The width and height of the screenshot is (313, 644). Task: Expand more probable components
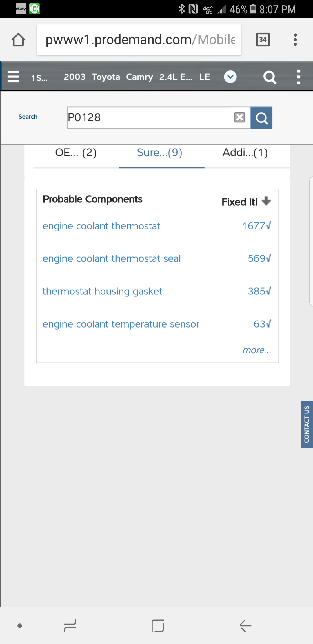tap(257, 350)
